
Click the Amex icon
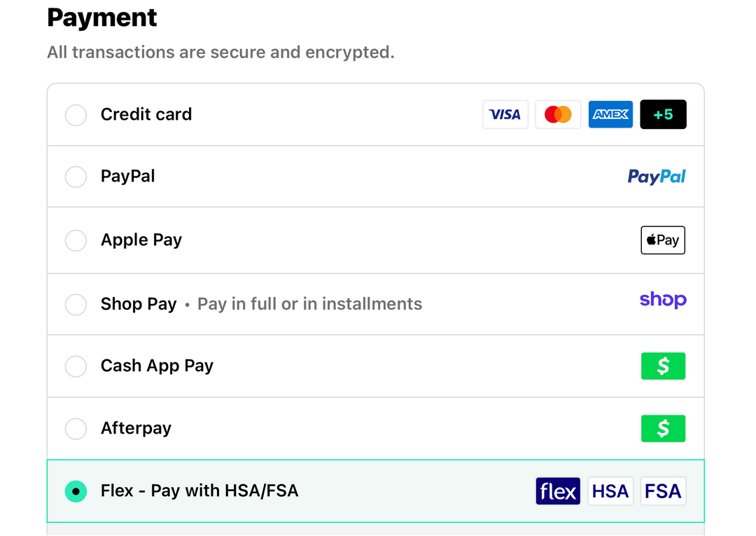click(x=610, y=114)
